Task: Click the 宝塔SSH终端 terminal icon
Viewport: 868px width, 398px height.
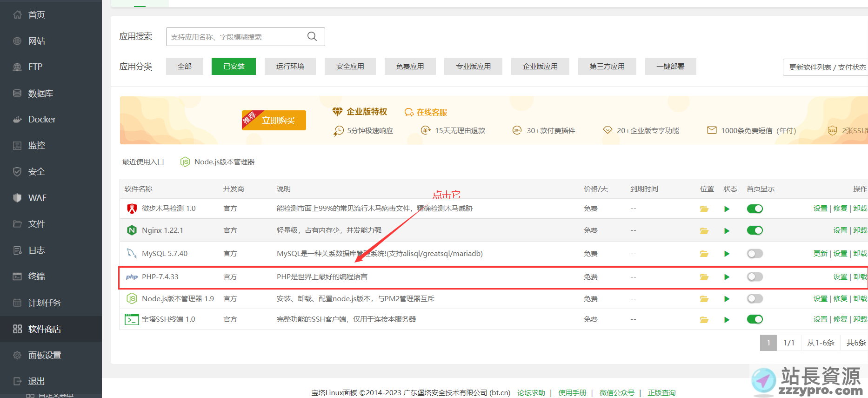Action: coord(132,319)
